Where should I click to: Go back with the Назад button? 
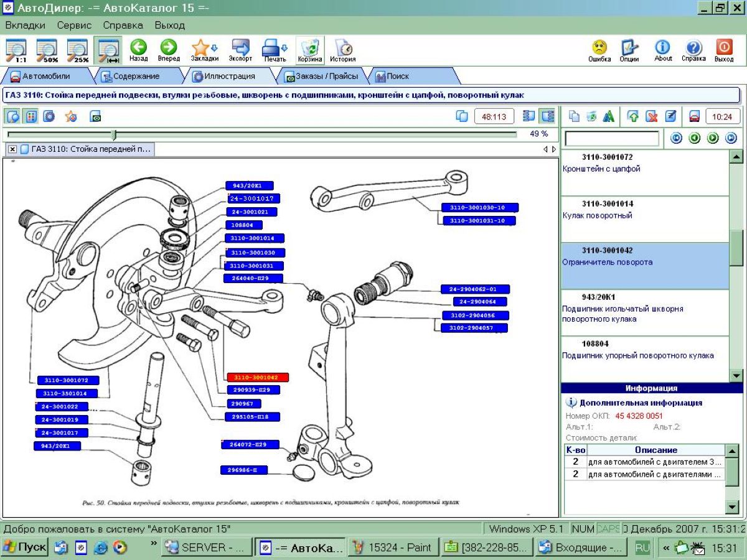(138, 50)
